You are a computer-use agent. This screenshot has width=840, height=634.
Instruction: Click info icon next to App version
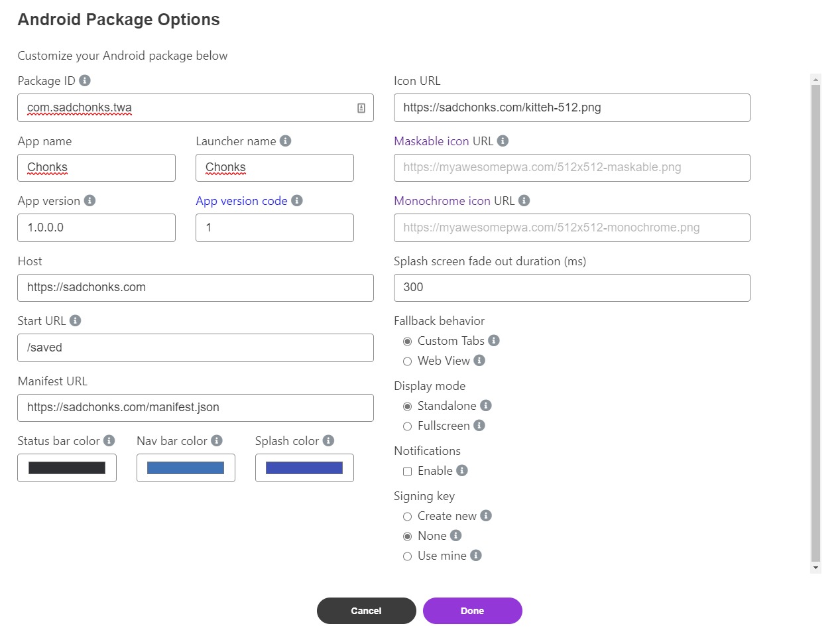(90, 200)
